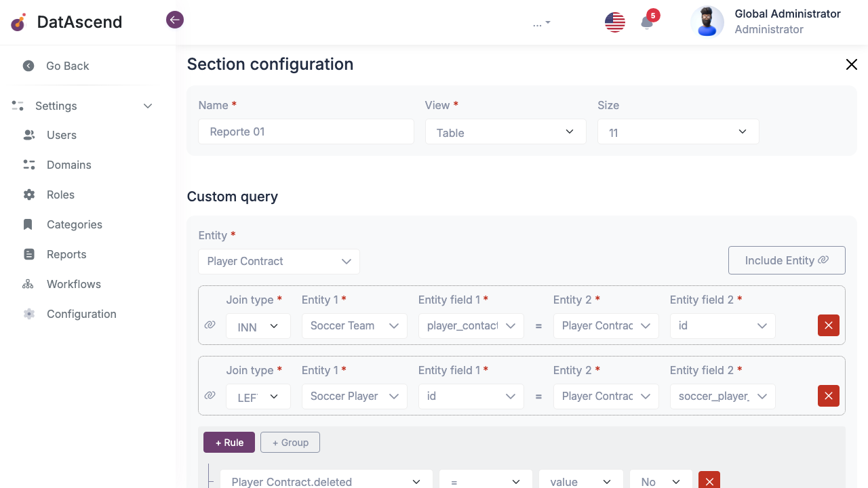The width and height of the screenshot is (868, 488).
Task: Click the DatAscend brand name
Action: click(x=80, y=22)
